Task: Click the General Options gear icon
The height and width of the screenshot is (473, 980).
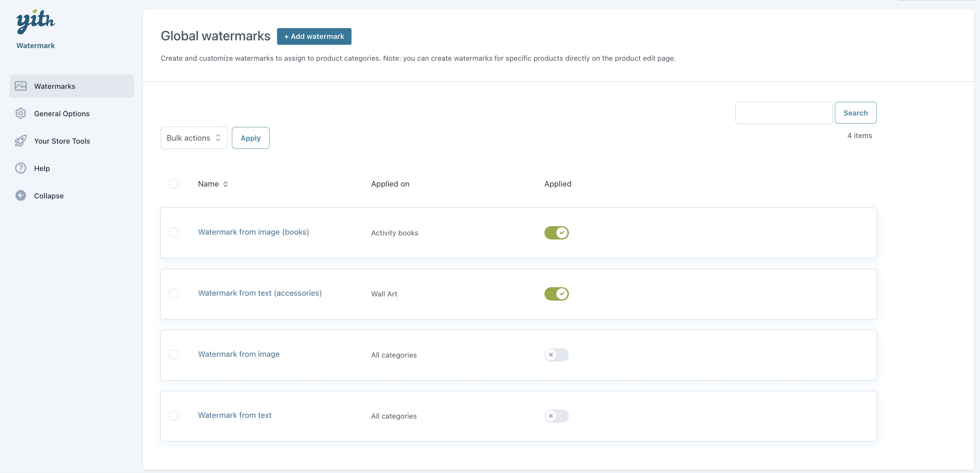Action: (x=20, y=113)
